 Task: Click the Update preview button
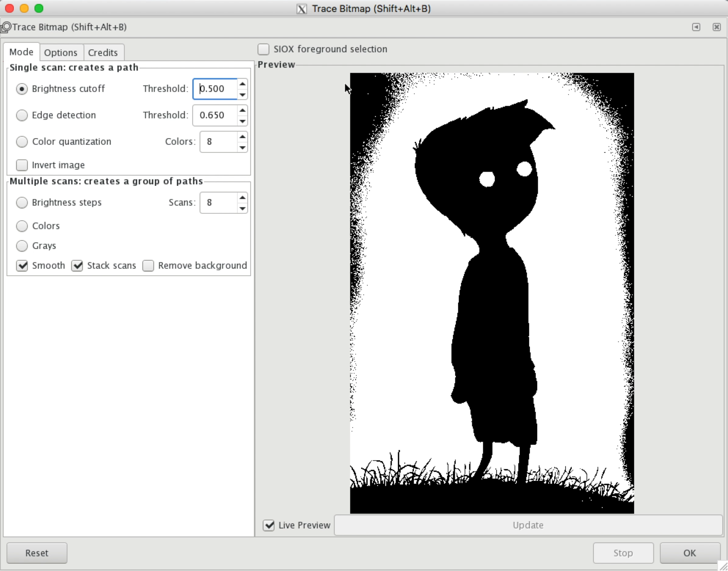coord(528,525)
